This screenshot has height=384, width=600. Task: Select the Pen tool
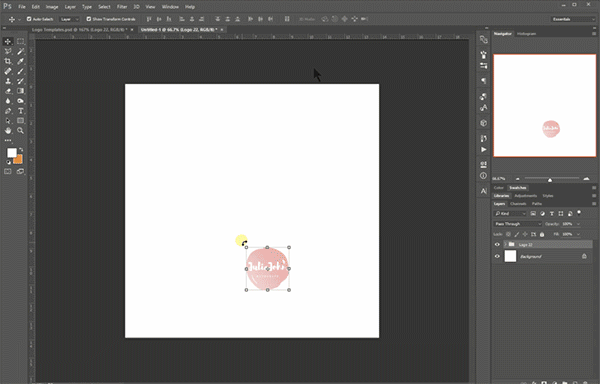(8, 111)
